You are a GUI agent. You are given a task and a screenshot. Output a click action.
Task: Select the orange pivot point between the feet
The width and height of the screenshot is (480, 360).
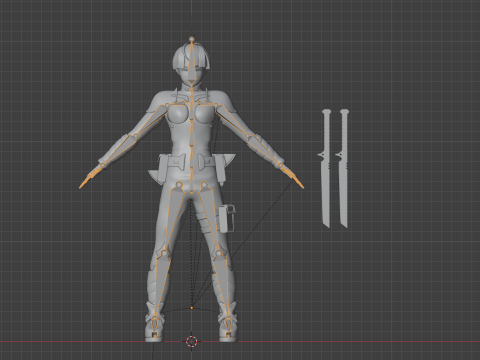point(192,308)
